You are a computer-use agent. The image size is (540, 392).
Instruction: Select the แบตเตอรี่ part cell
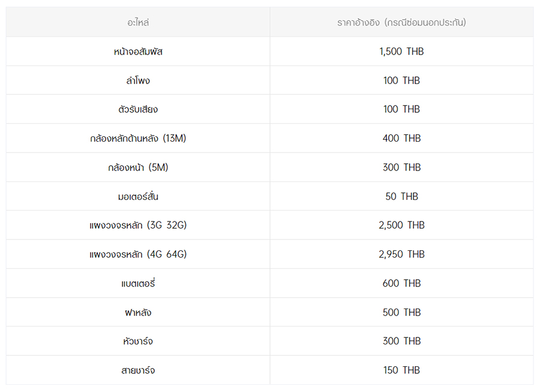pos(138,283)
